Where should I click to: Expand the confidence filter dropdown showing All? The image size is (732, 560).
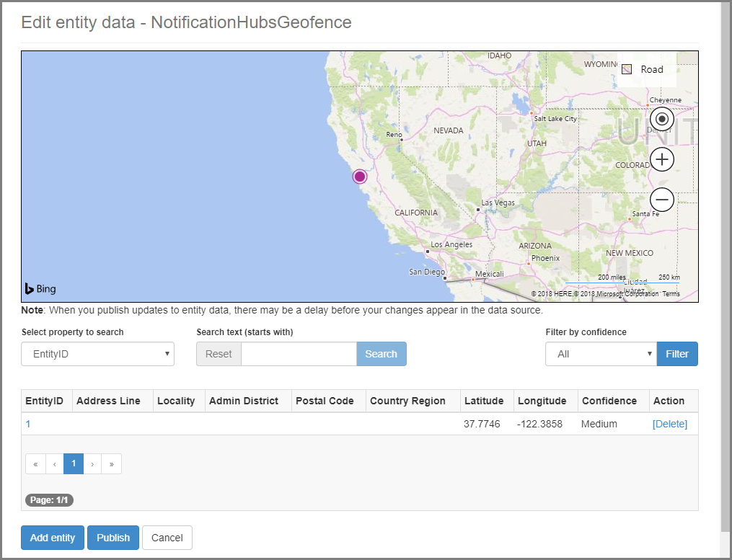(x=601, y=354)
